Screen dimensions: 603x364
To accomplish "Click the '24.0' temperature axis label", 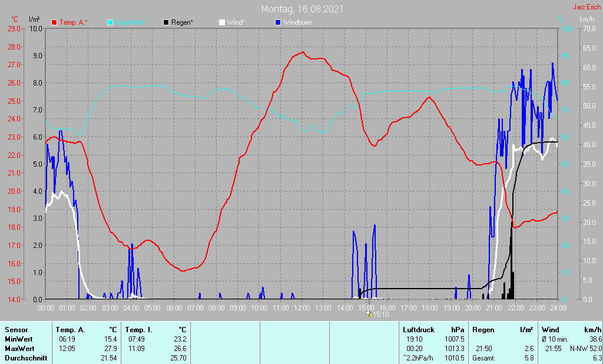I will pos(14,119).
